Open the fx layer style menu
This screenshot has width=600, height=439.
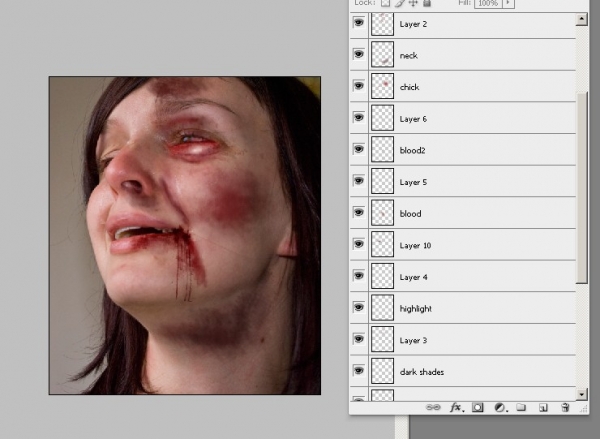point(457,407)
